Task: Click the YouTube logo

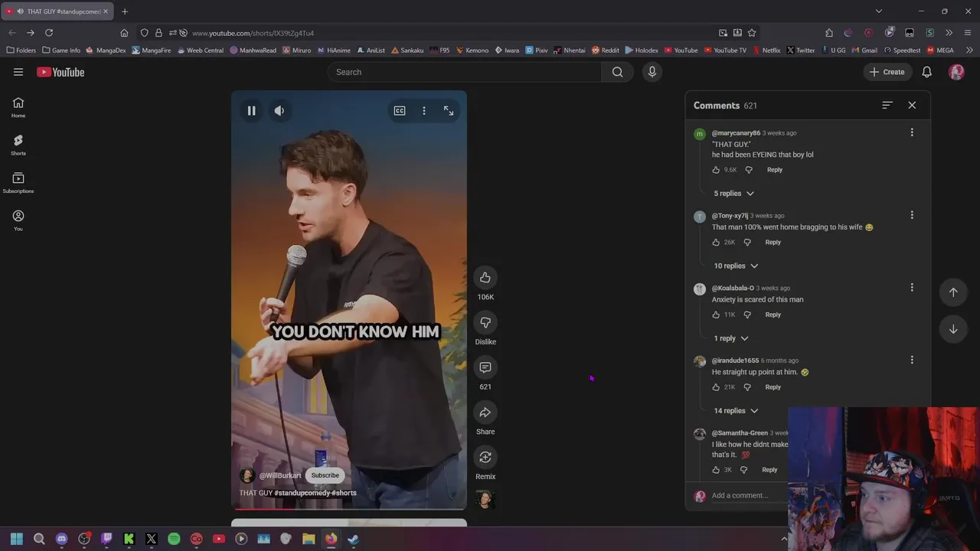Action: click(60, 72)
